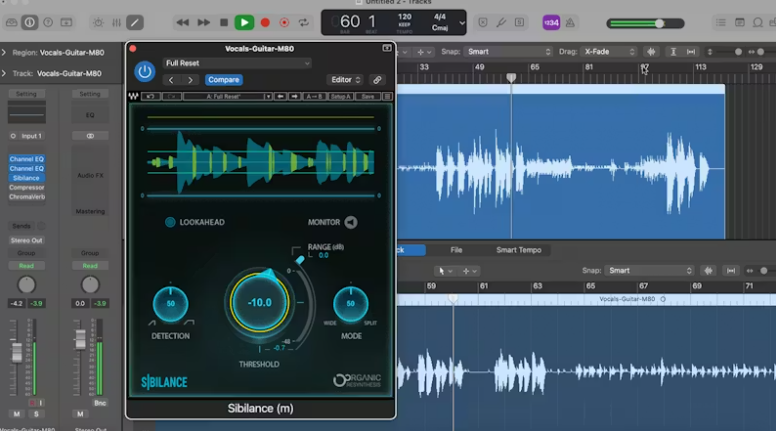The image size is (776, 431).
Task: Toggle the Solo button in control bar
Action: 519,23
